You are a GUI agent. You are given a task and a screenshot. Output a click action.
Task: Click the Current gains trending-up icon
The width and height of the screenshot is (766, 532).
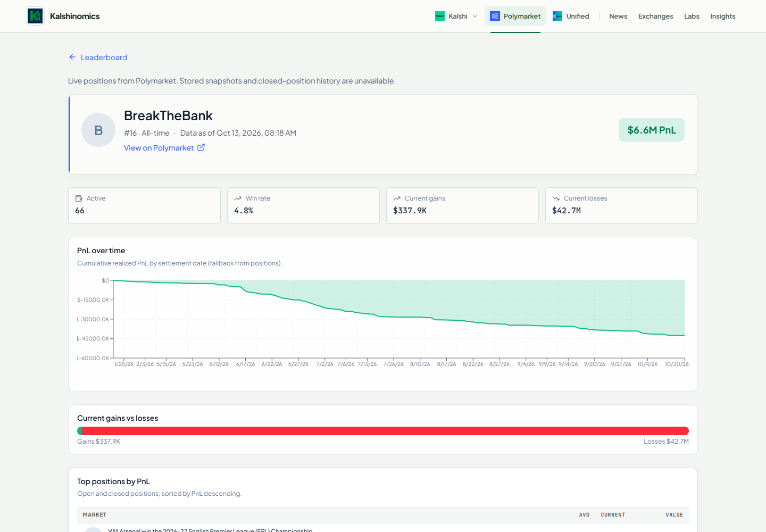[397, 198]
